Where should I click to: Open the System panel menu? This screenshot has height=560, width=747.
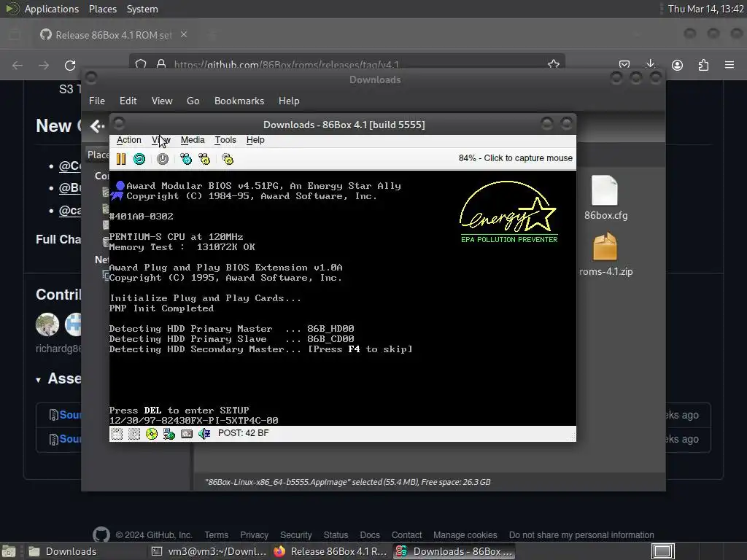click(x=142, y=9)
